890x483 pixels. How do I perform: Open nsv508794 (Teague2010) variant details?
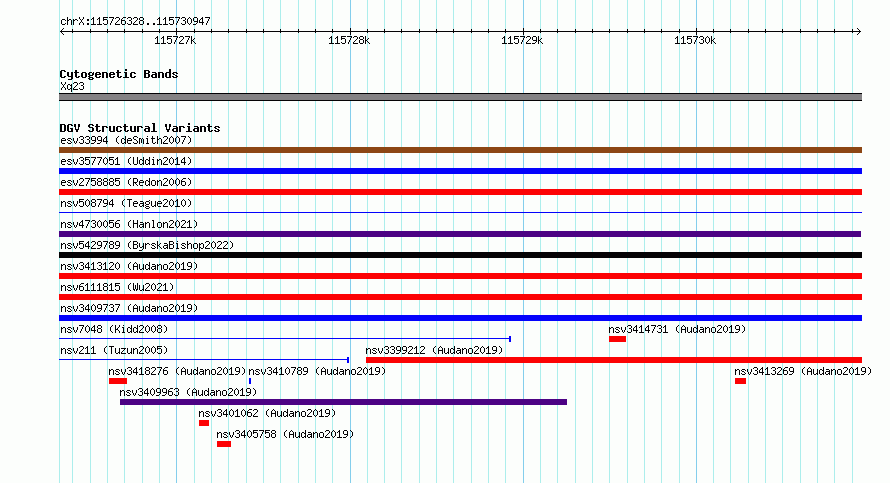pos(126,203)
